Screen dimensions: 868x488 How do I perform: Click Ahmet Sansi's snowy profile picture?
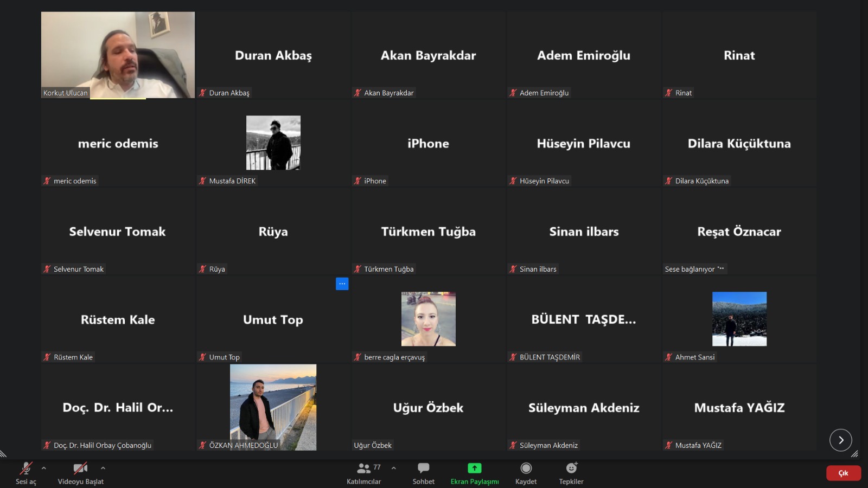tap(739, 319)
